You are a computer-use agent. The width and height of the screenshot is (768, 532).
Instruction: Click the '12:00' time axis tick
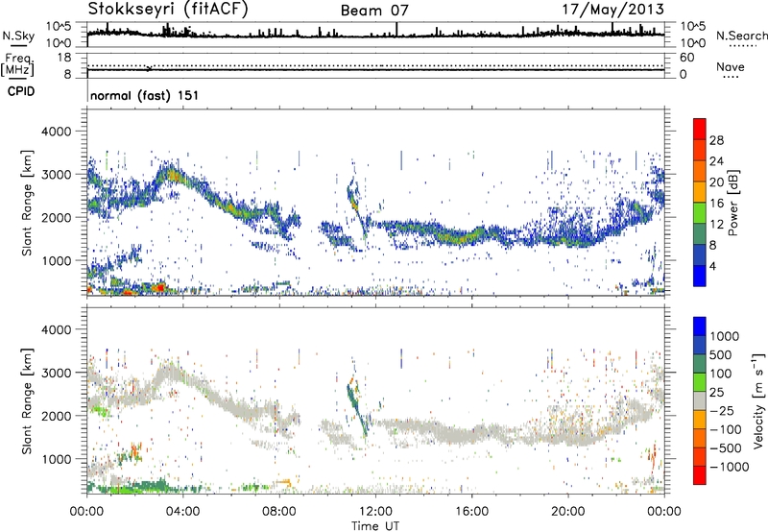coord(375,512)
